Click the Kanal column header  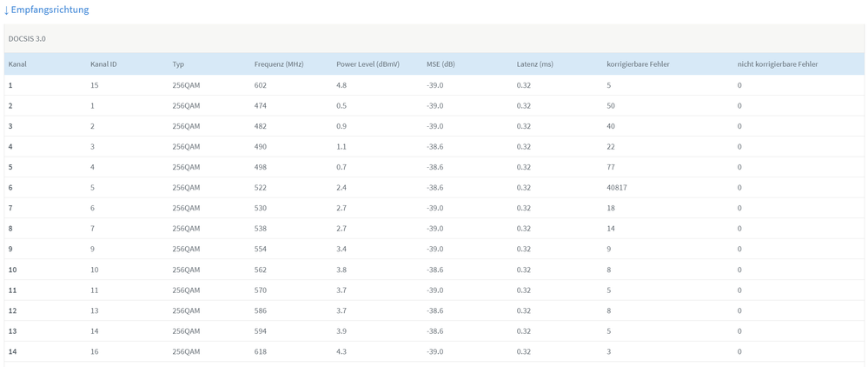tap(17, 64)
